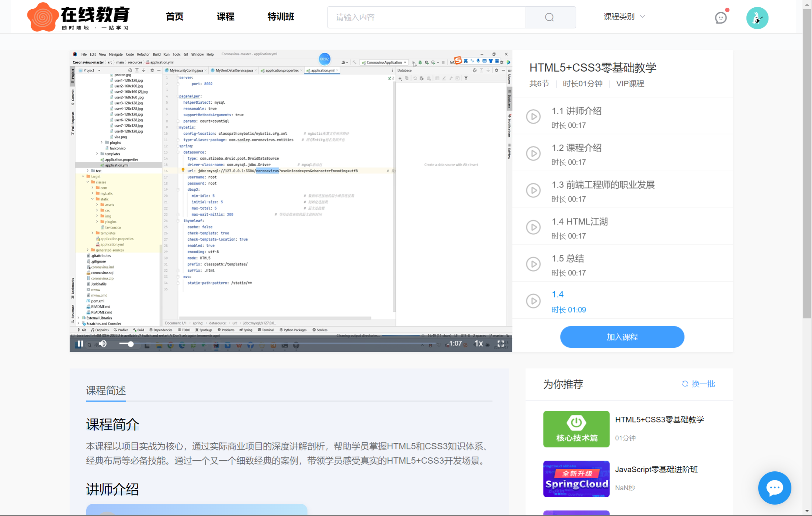The height and width of the screenshot is (516, 812).
Task: Click the 在线教育 site logo
Action: point(78,17)
